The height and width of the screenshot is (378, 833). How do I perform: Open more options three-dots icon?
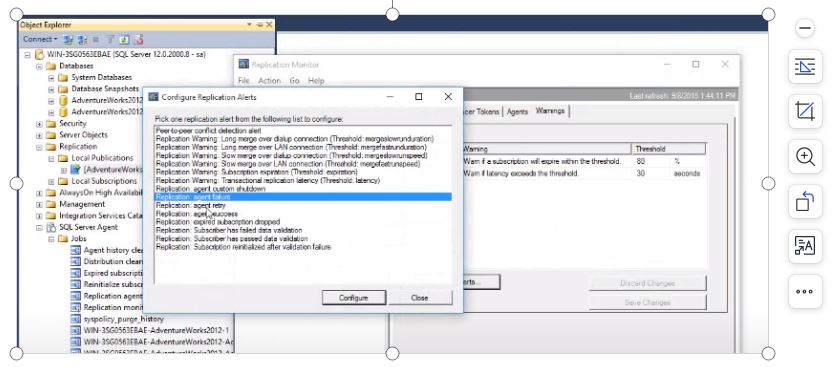[805, 291]
